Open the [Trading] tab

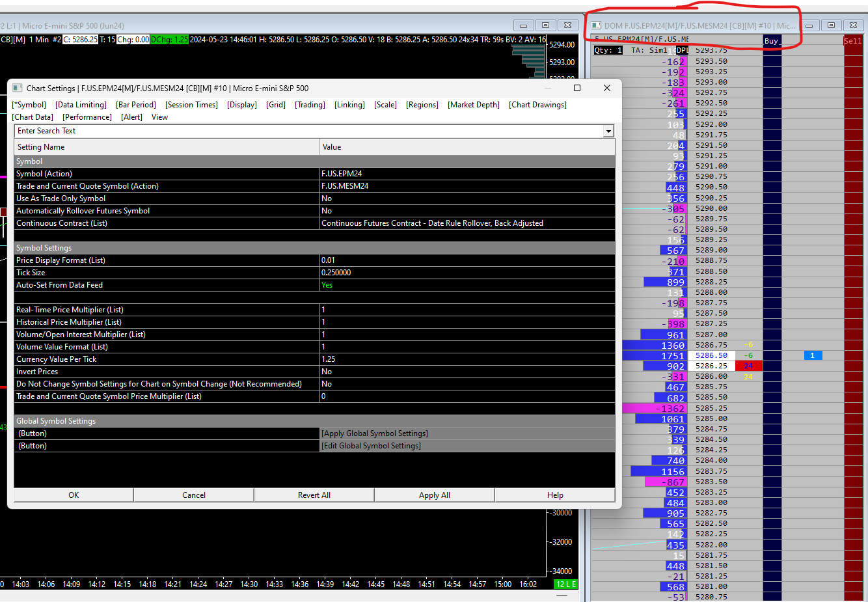pos(310,105)
